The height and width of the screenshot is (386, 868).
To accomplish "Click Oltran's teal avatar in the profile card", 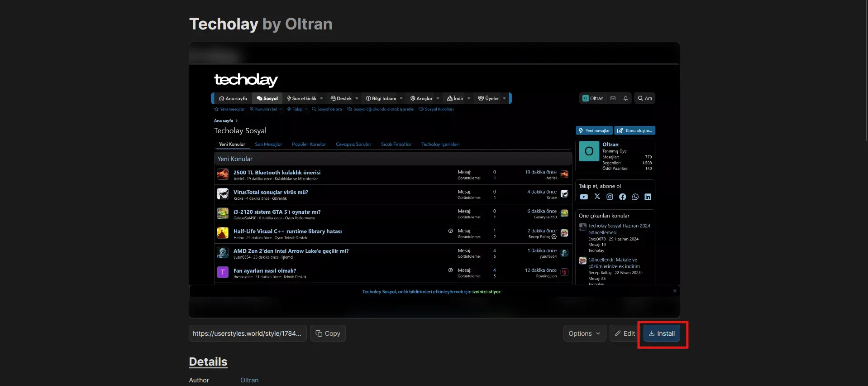I will click(589, 151).
